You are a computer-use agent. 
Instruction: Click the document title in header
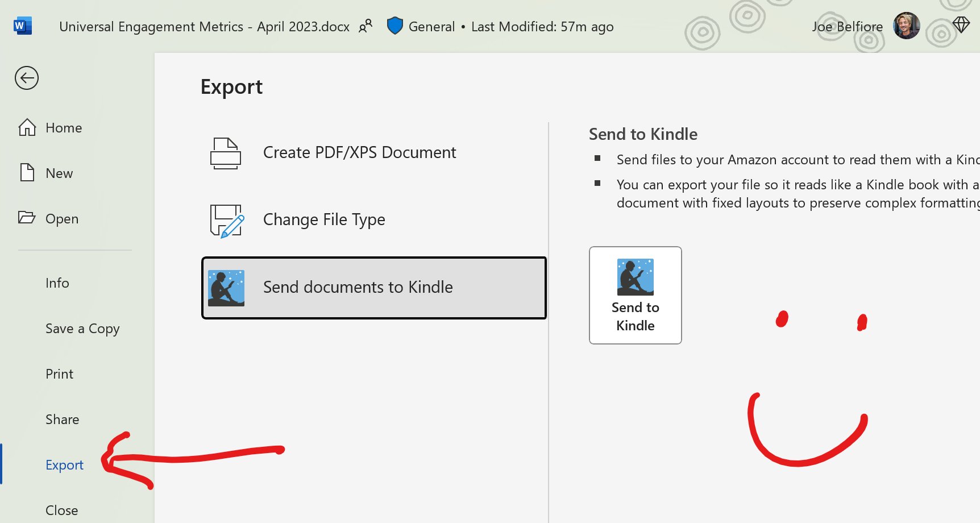(x=204, y=27)
